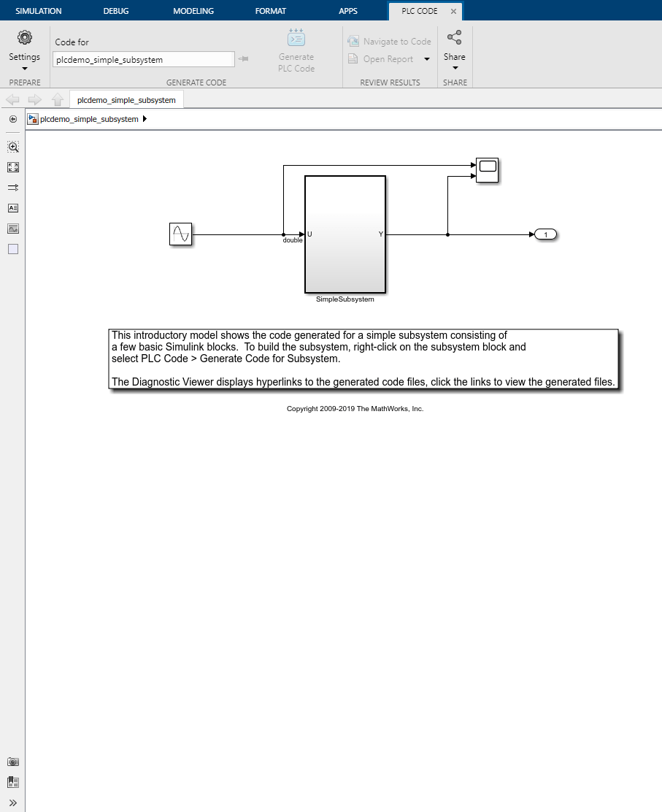Click the camera viewmark icon
The height and width of the screenshot is (812, 662).
click(x=12, y=762)
